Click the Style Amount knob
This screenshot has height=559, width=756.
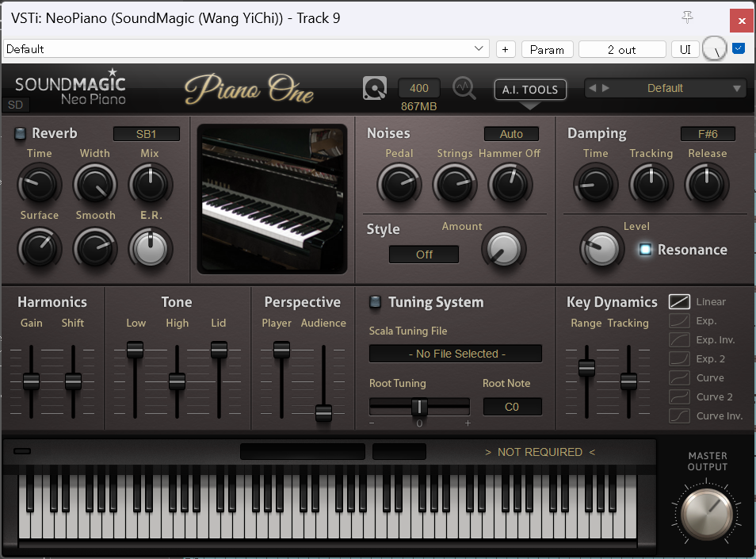(504, 249)
